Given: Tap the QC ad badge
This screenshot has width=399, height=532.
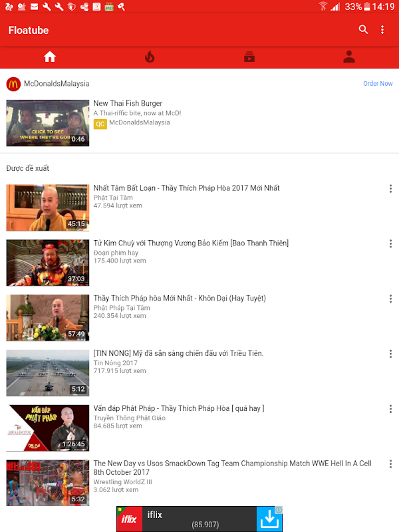Looking at the screenshot, I should 100,124.
